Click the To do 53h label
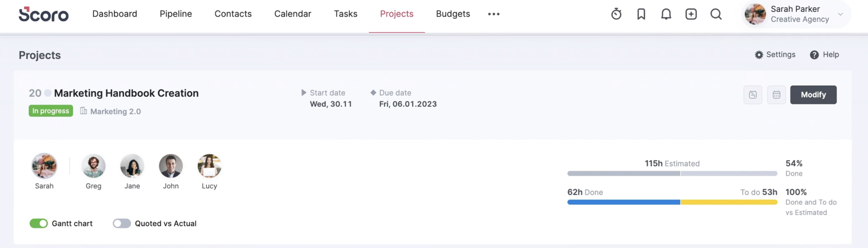The height and width of the screenshot is (248, 868). coord(758,192)
